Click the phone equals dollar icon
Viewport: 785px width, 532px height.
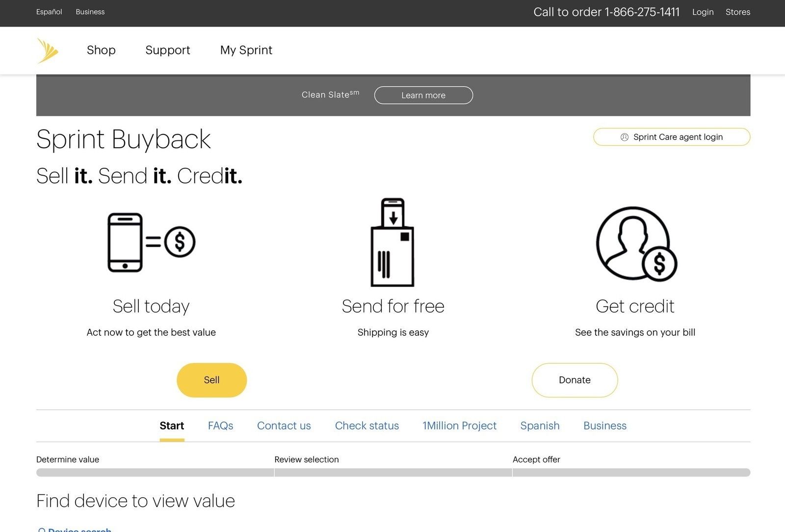[x=151, y=242]
